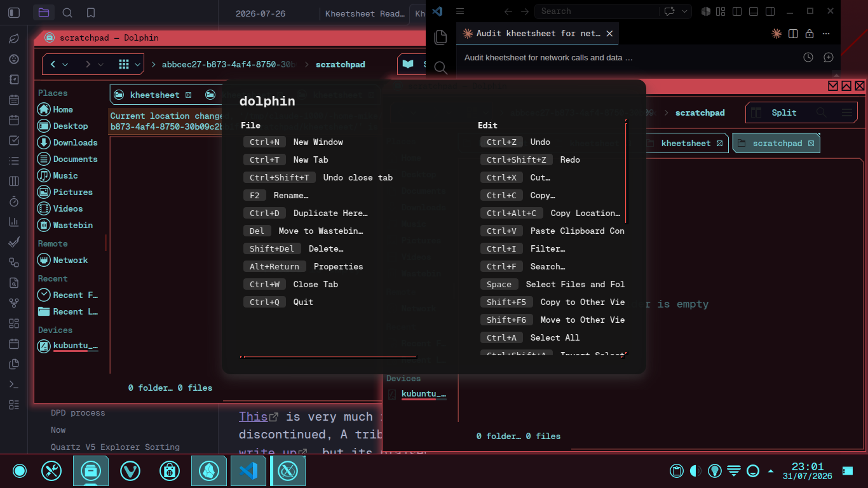The image size is (868, 488).
Task: Click the VS Code navigate back arrow
Action: [x=508, y=11]
